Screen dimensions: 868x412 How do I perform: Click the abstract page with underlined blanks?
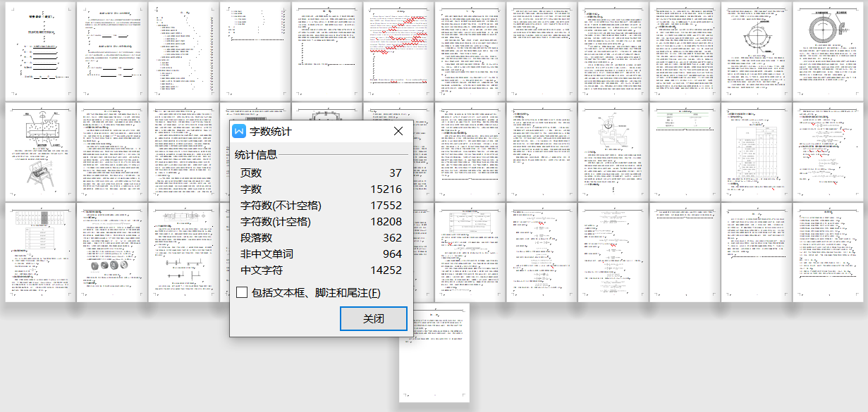(113, 49)
